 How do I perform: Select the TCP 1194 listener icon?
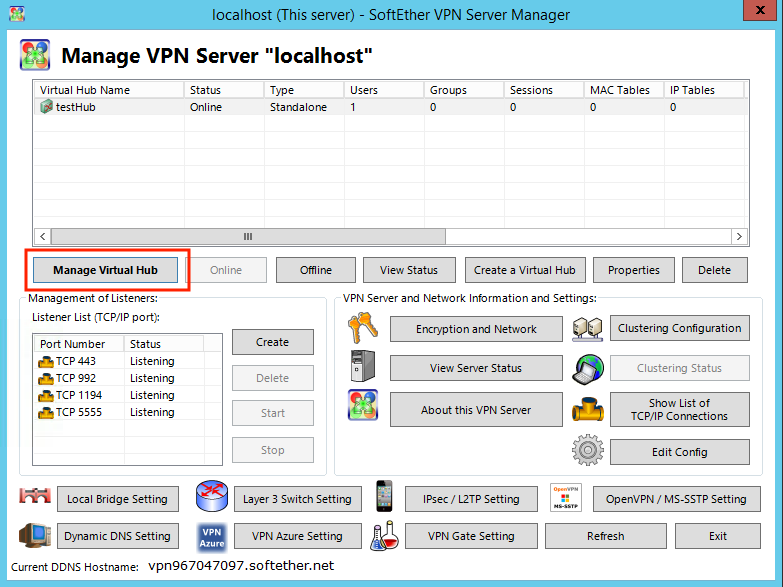pyautogui.click(x=45, y=395)
